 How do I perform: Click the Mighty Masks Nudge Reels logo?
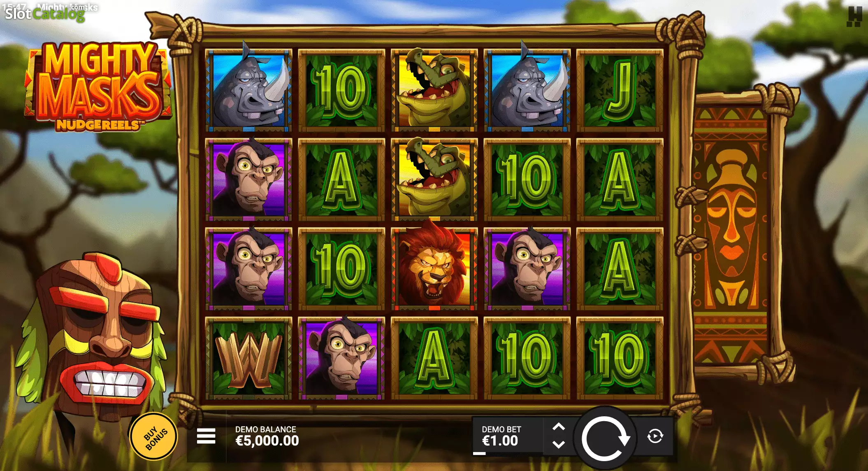pyautogui.click(x=98, y=86)
